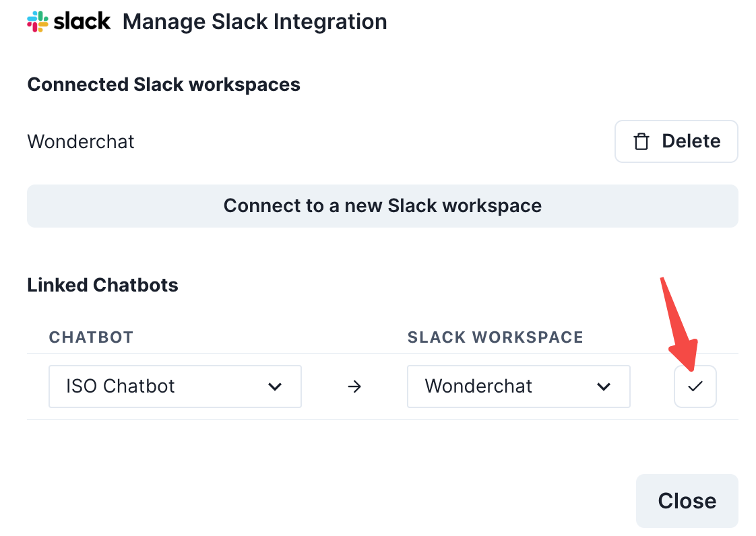Viewport: 756px width, 536px height.
Task: Open the Wonderchat workspace dropdown
Action: point(518,387)
